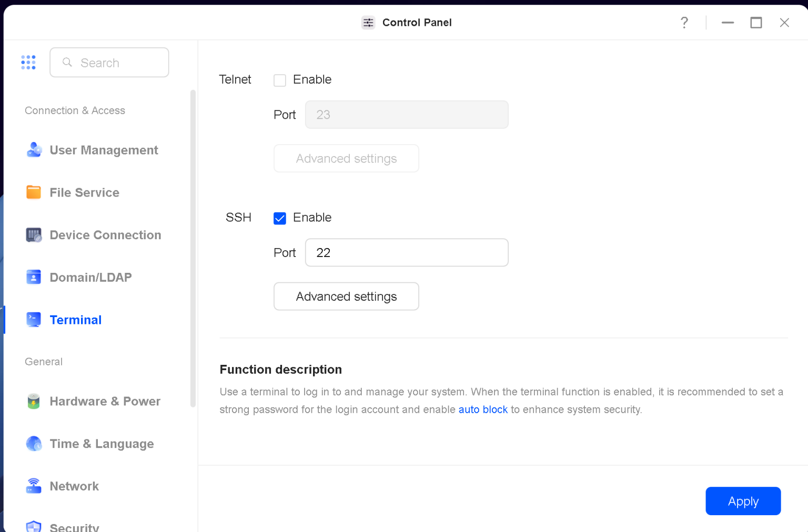Click the Network router icon
Screen dimensions: 808x532
34,486
